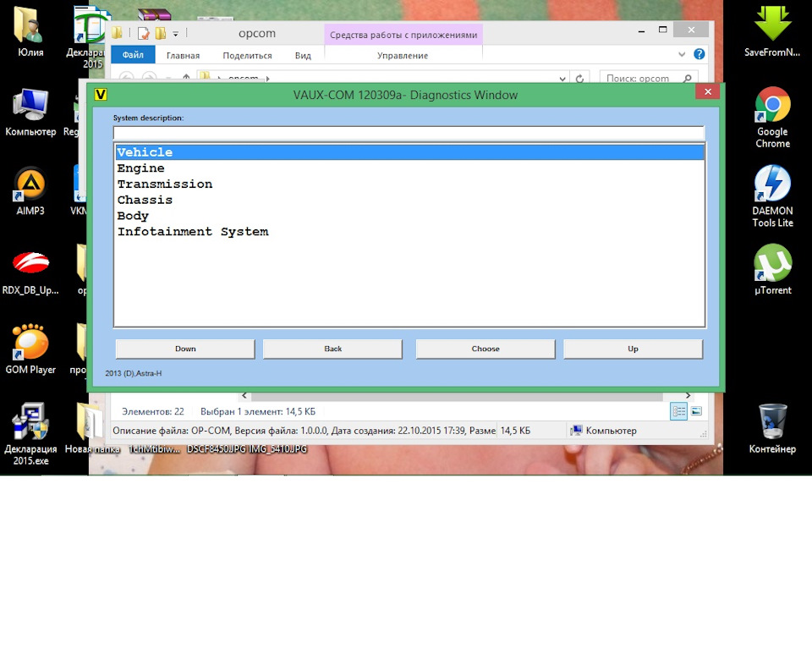This screenshot has width=812, height=660.
Task: Open the quick access toolbar customize dropdown
Action: 176,34
